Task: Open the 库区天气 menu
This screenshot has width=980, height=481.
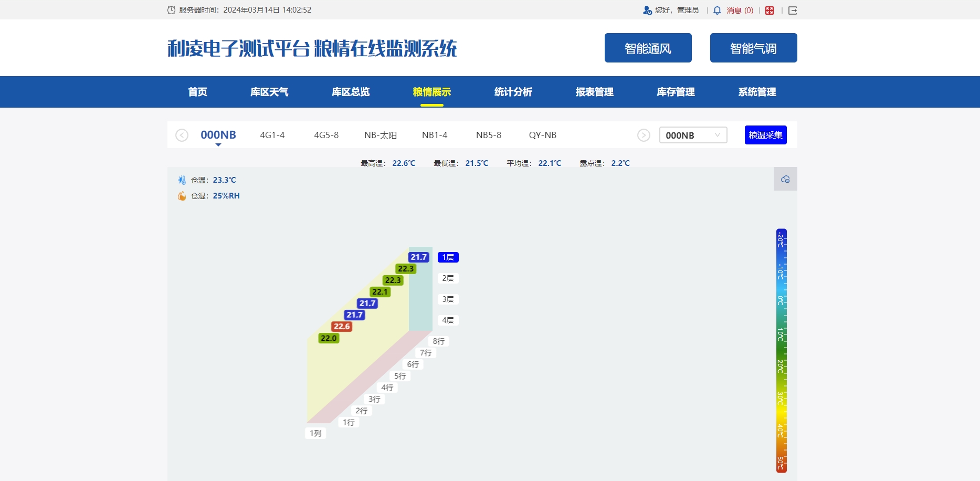Action: point(269,92)
